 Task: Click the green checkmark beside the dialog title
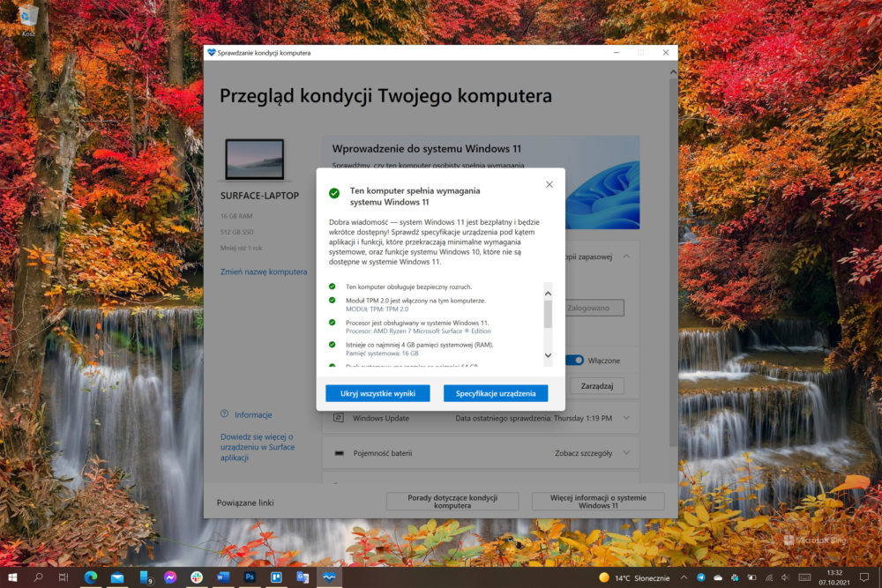[334, 193]
